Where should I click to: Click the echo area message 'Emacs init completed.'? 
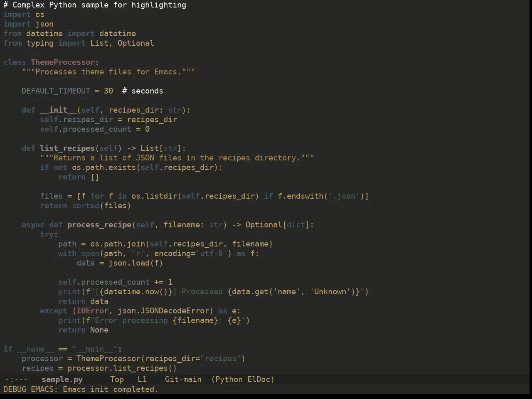(x=111, y=389)
